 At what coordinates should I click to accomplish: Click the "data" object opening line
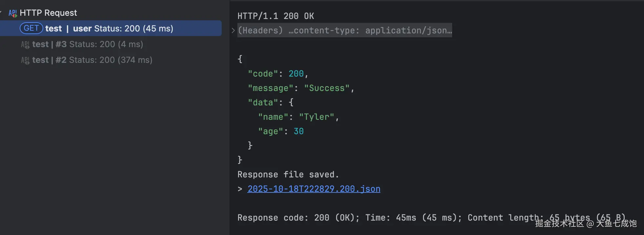tap(271, 102)
